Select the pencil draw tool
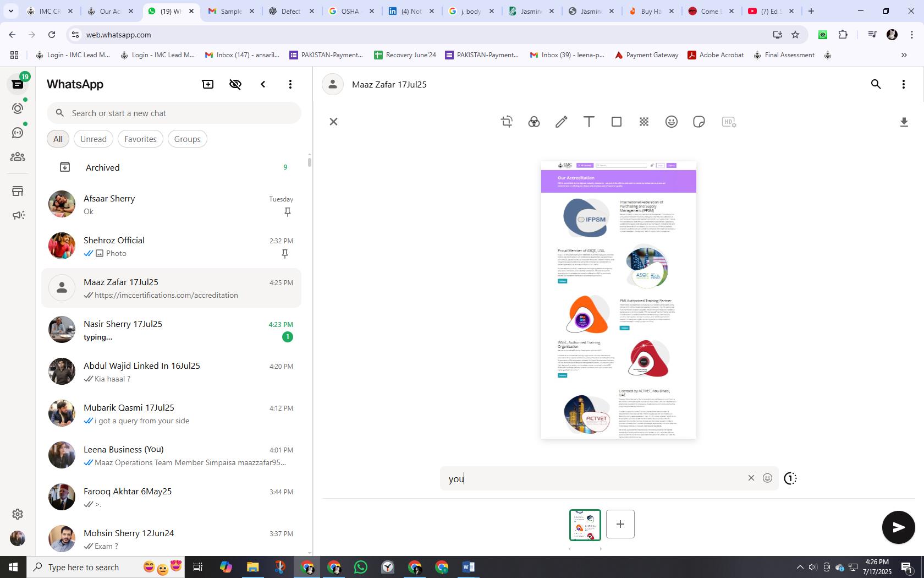This screenshot has width=924, height=578. (562, 122)
